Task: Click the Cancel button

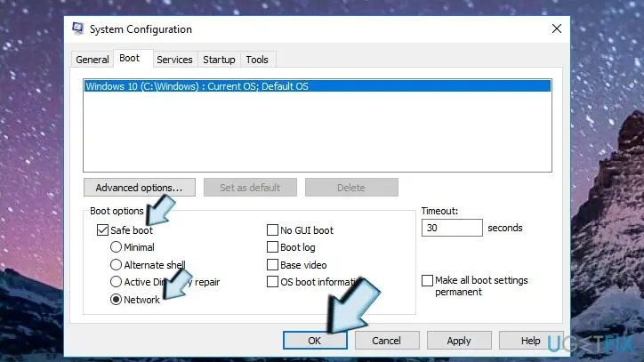Action: (386, 341)
